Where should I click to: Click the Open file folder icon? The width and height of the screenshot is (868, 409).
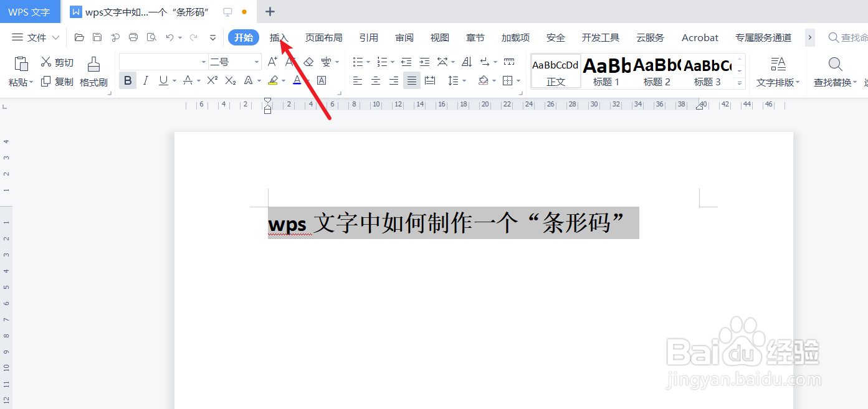[79, 37]
